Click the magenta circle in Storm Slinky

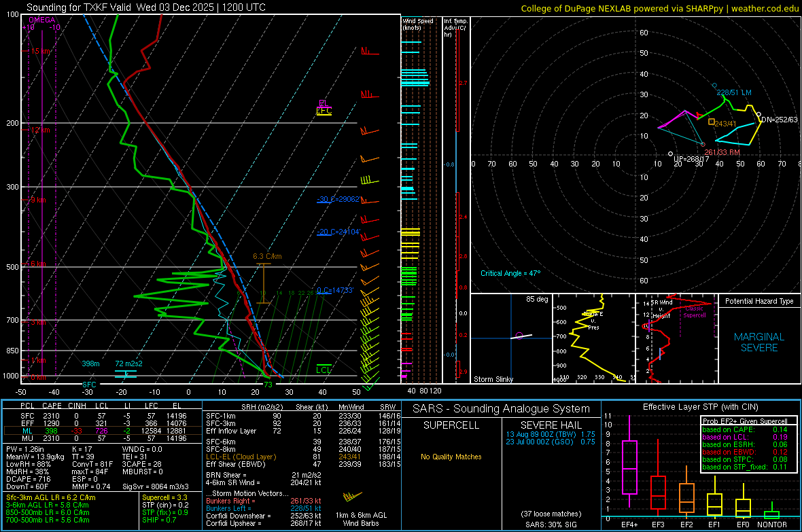(x=519, y=336)
